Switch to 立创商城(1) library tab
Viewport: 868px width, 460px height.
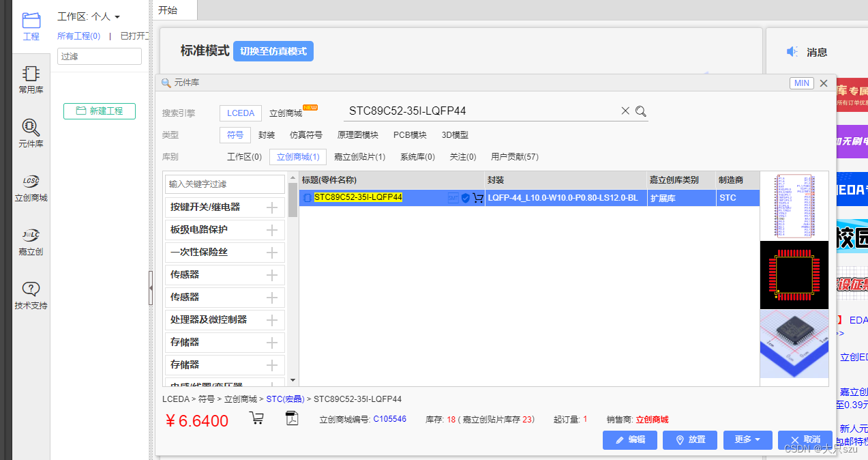[298, 157]
